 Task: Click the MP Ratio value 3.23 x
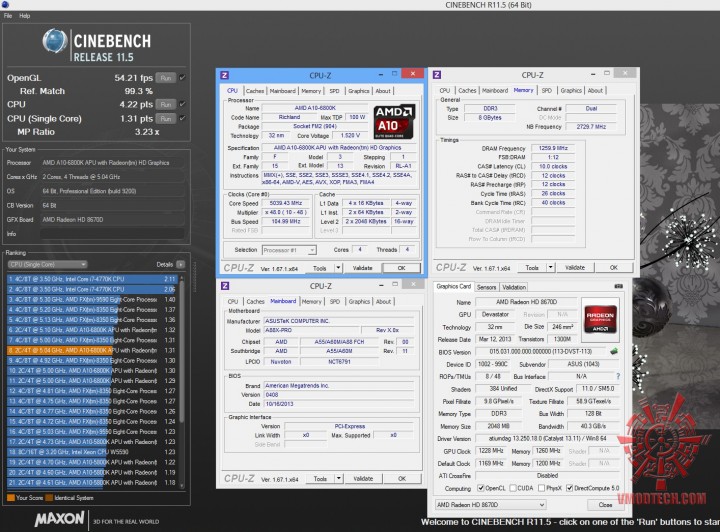pos(147,132)
